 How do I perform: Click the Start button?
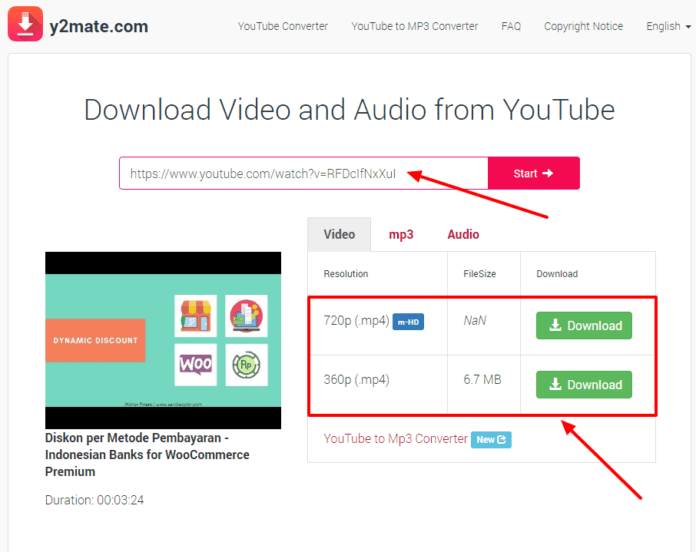(534, 173)
